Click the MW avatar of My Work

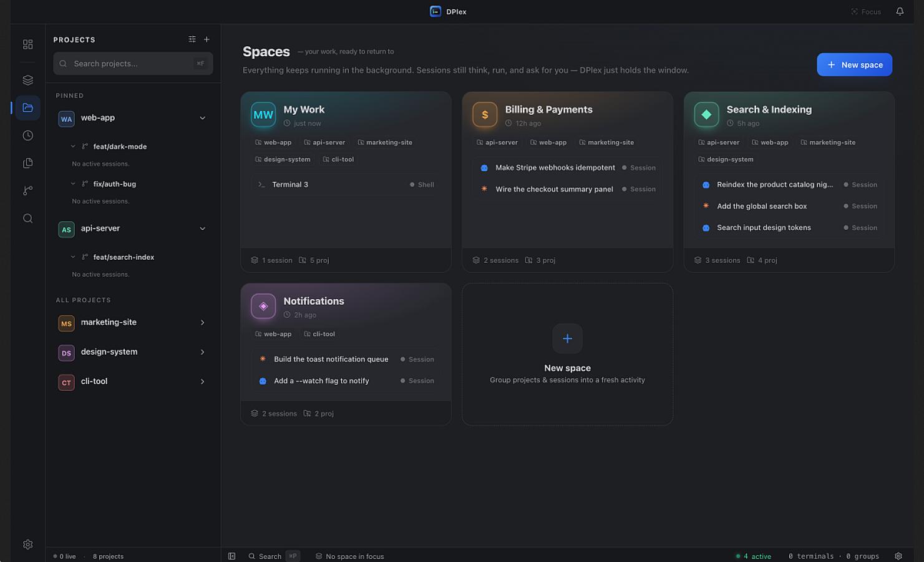pyautogui.click(x=263, y=114)
